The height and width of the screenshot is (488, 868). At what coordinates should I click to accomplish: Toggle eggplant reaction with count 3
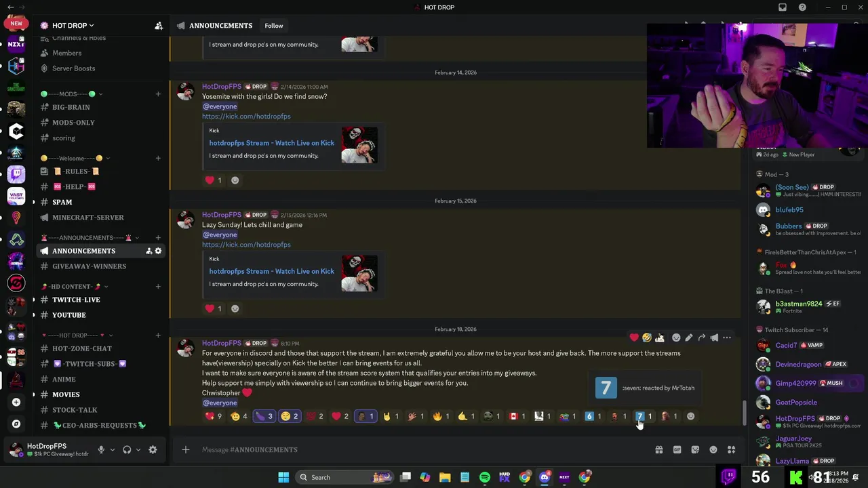(x=264, y=416)
